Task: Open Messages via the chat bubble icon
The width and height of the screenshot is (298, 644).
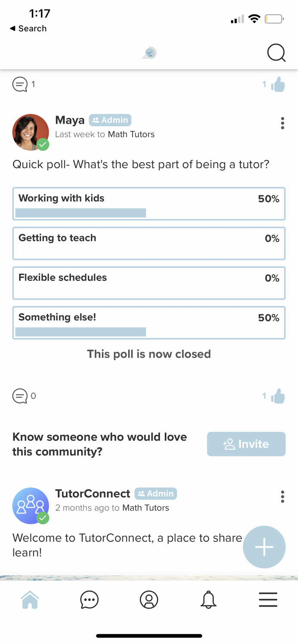Action: (89, 599)
